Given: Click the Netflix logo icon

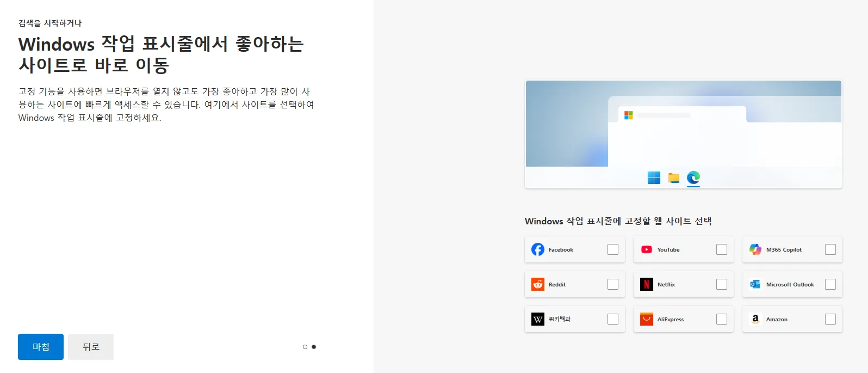Looking at the screenshot, I should click(647, 284).
